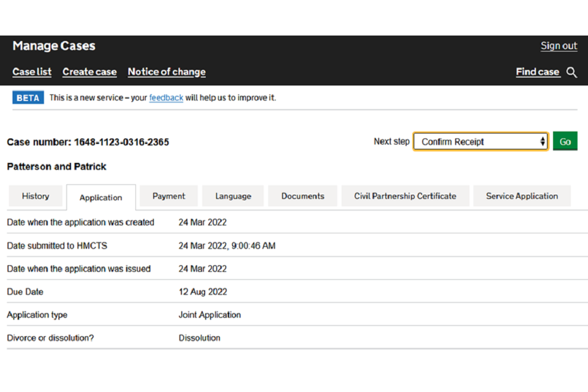Click the search magnifier icon

[x=571, y=72]
